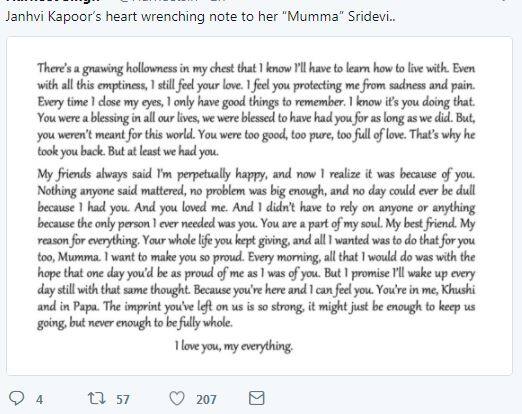Like the tweet with the heart icon
Viewport: 522px width, 414px height.
177,398
